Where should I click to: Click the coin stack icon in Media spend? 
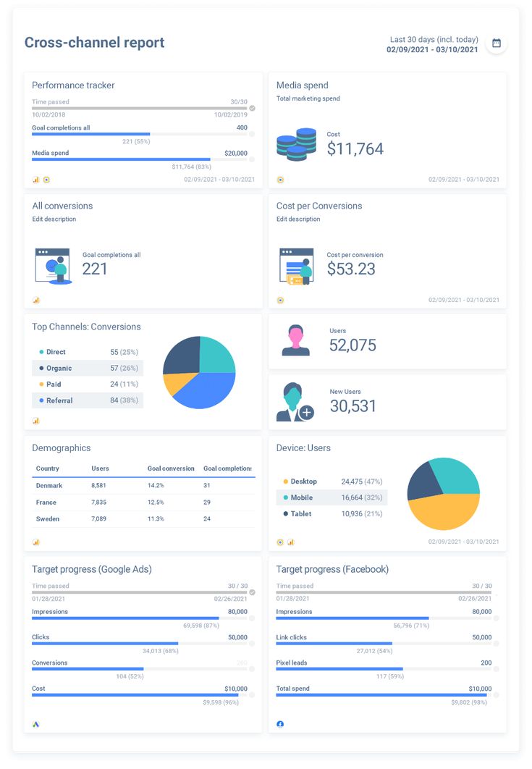click(x=296, y=144)
